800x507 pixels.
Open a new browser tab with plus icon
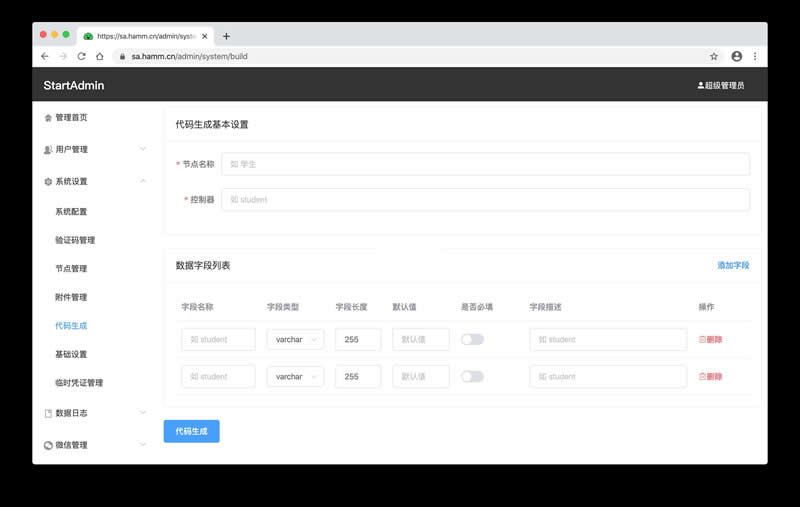tap(226, 36)
